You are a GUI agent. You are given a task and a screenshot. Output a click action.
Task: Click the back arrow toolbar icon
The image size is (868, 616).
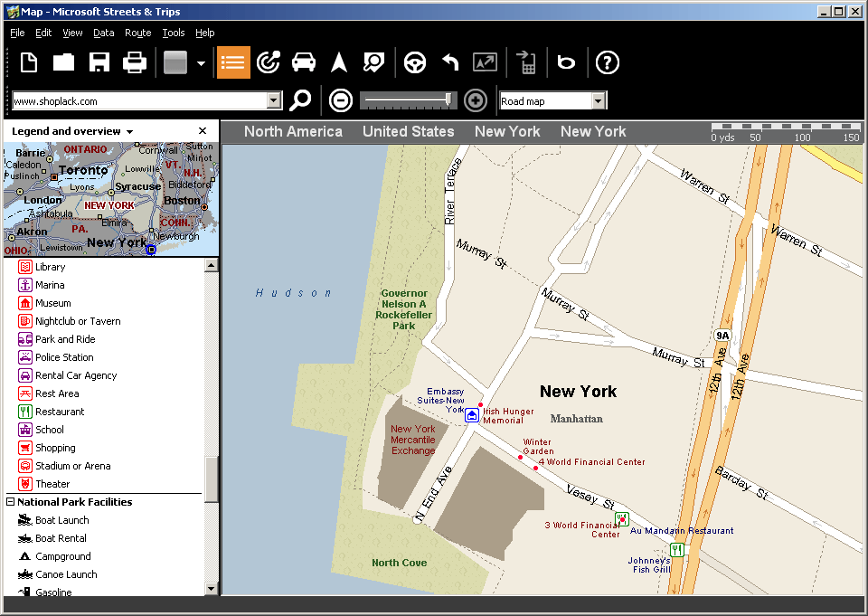click(x=450, y=62)
